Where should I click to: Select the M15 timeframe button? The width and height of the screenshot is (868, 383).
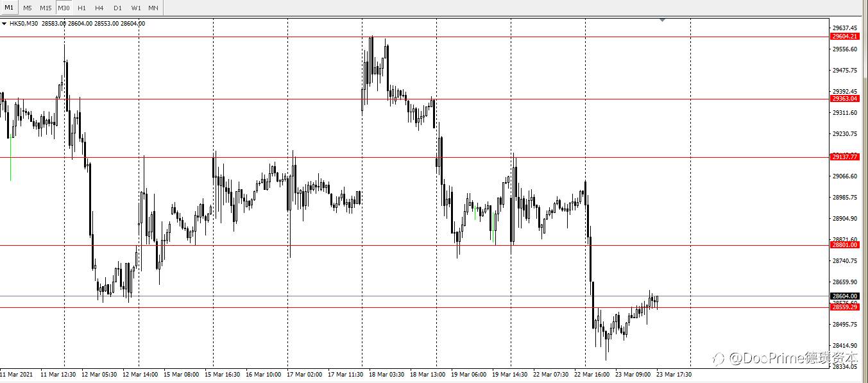46,8
